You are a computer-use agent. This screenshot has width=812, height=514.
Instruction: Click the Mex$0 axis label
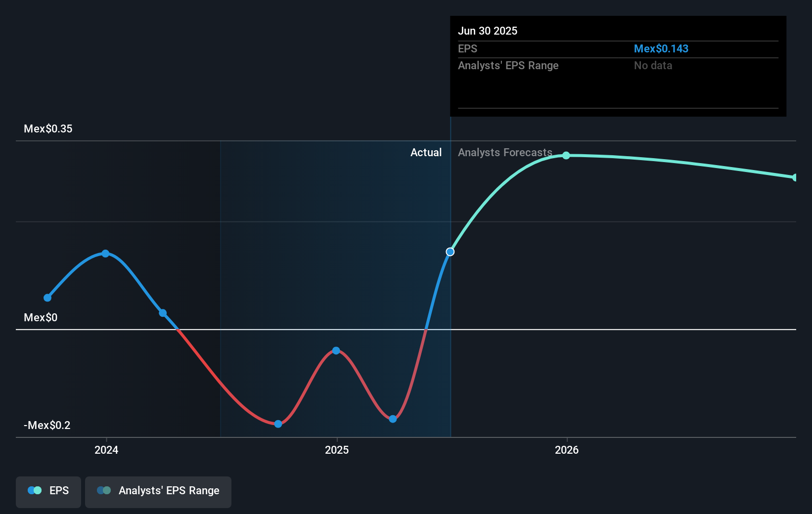[x=41, y=317]
